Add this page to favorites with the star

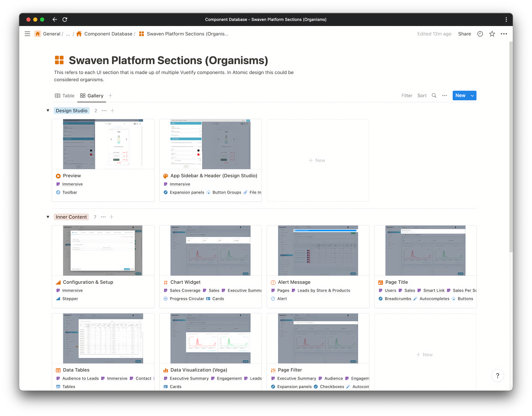pos(492,34)
